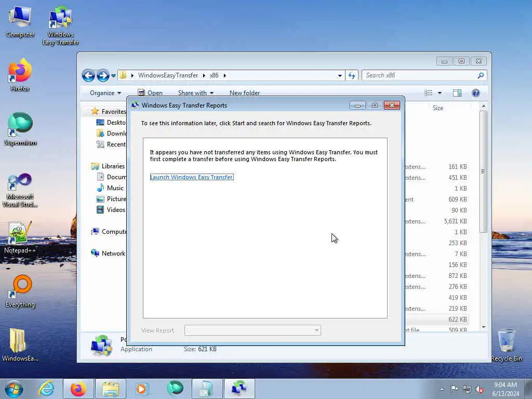Open Windows Explorer taskbar button

tap(110, 389)
